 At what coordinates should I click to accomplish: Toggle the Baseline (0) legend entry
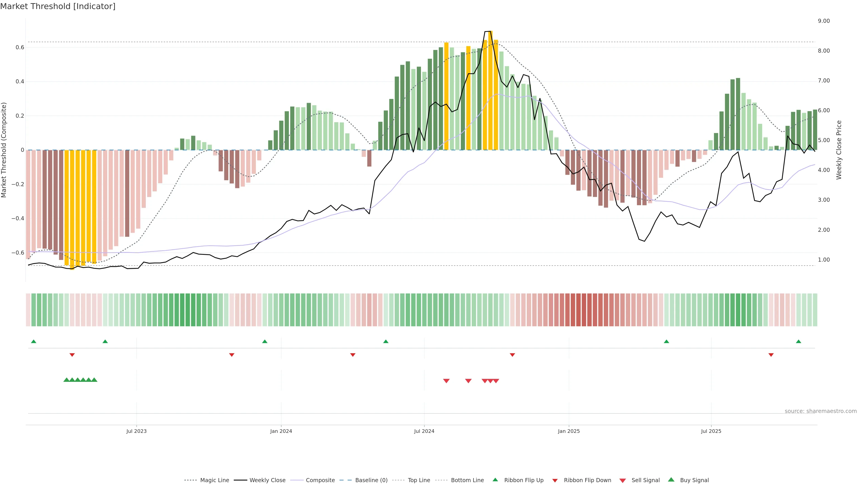pos(371,480)
